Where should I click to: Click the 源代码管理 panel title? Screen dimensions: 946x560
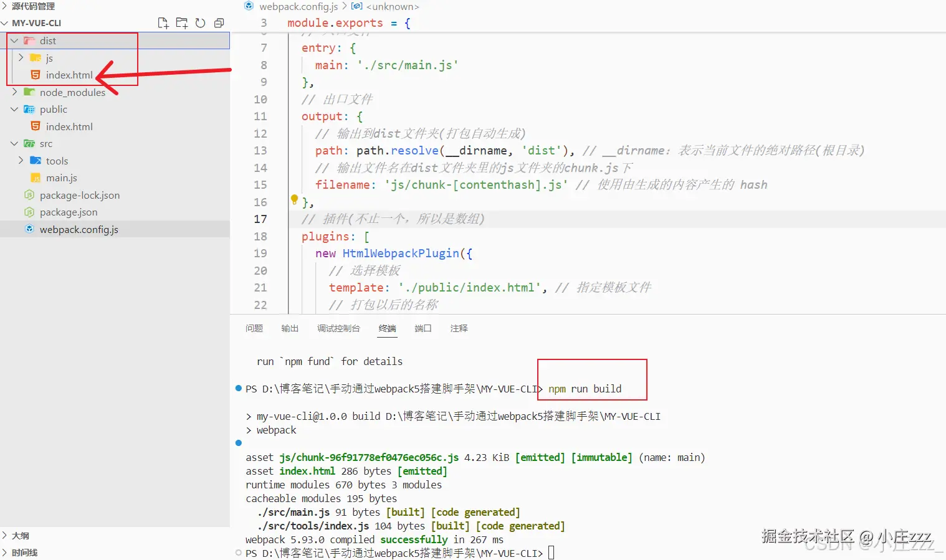pos(33,6)
